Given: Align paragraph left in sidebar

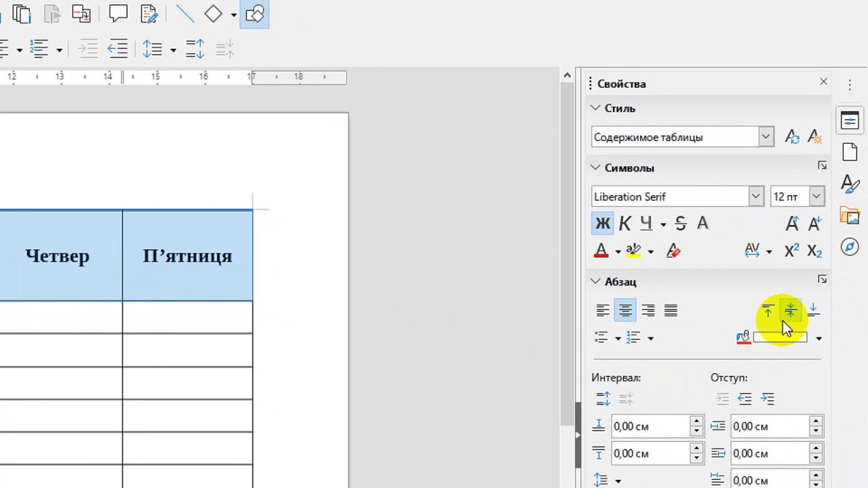Looking at the screenshot, I should pyautogui.click(x=603, y=310).
